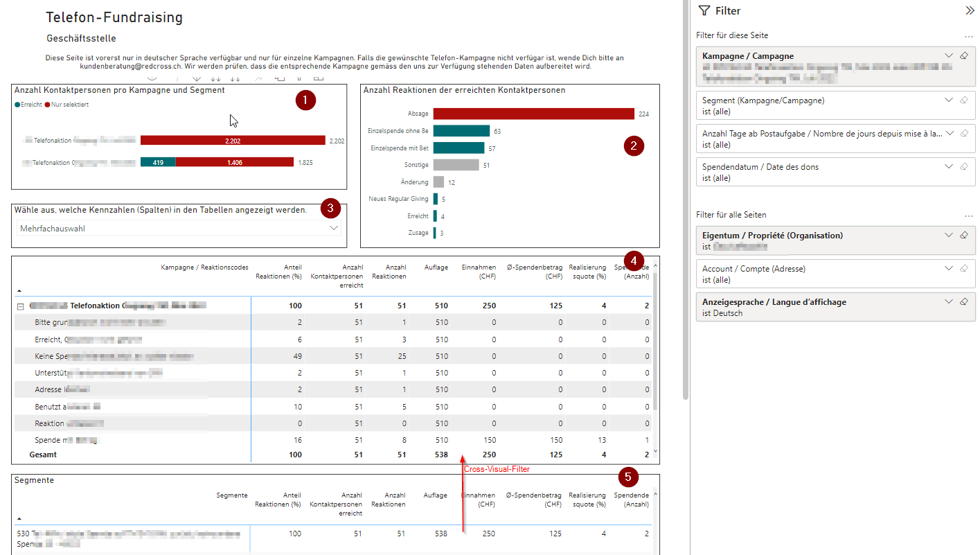Select the 'Benutzt a…' row label
Viewport: 980px width, 555px height.
coord(69,407)
